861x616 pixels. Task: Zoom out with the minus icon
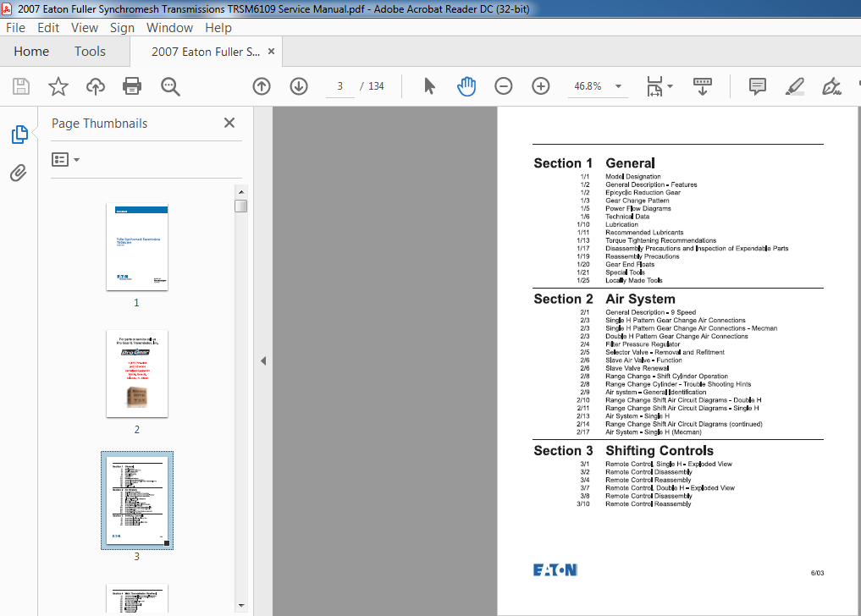click(x=504, y=86)
